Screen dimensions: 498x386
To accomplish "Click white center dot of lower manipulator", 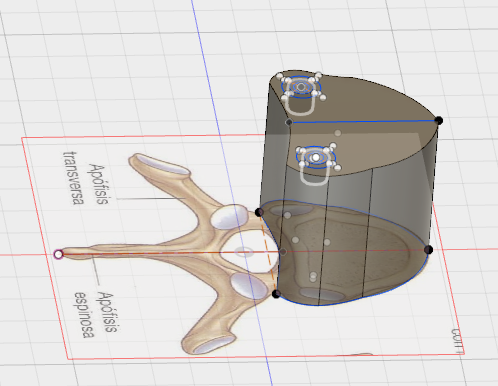I will [315, 158].
